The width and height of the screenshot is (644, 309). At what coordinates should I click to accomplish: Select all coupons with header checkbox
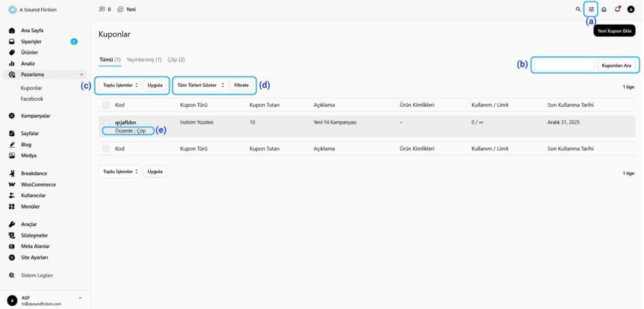point(106,105)
